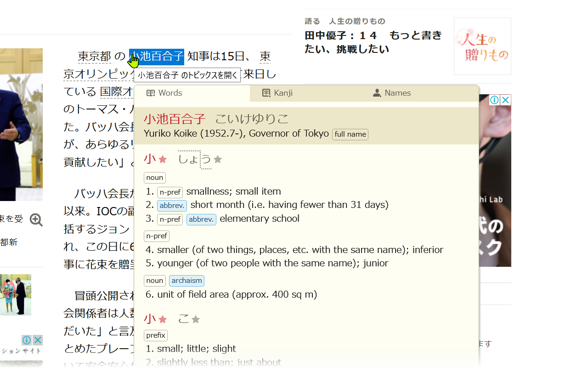Click the 'abbrev.' tag on short month
Viewport: 588px width, 368px height.
pyautogui.click(x=172, y=205)
